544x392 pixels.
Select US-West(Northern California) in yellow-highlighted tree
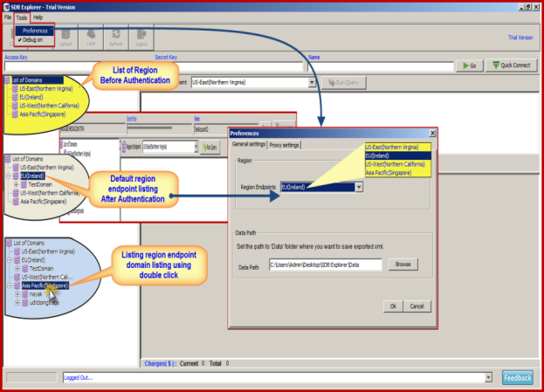coord(49,106)
